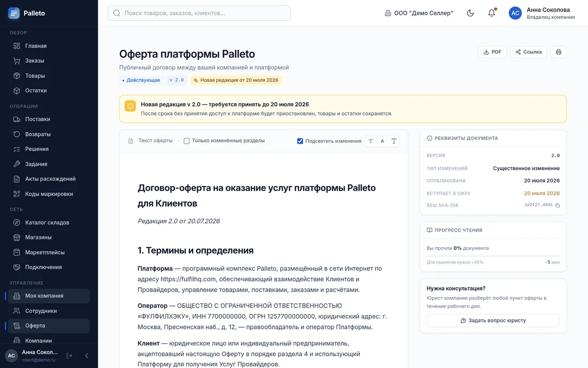Click Акты расхождений document icon
The width and height of the screenshot is (588, 368).
(17, 179)
